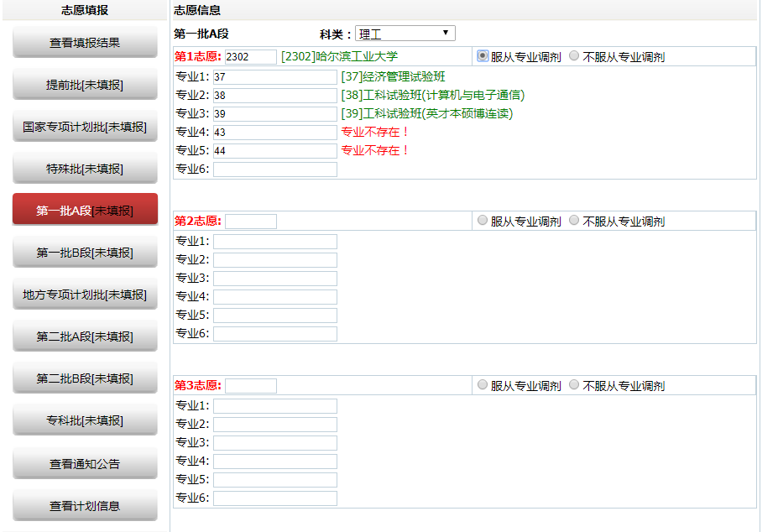Open 地方专项计划批[未填报]

click(85, 295)
